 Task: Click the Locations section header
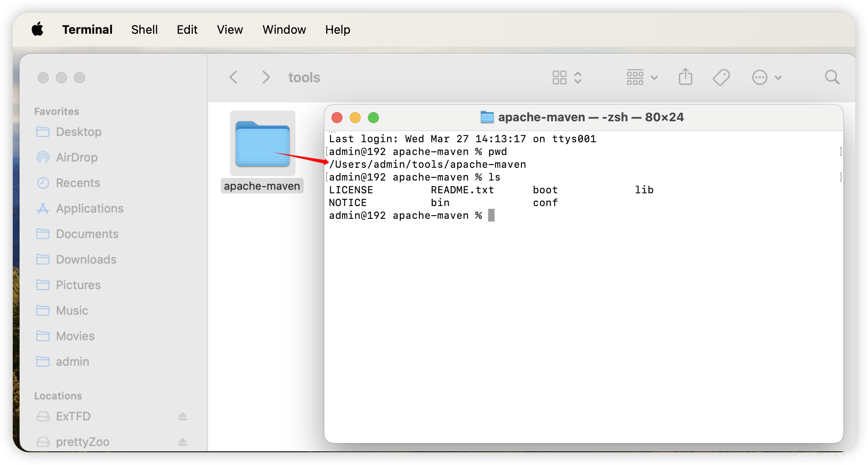click(x=58, y=396)
